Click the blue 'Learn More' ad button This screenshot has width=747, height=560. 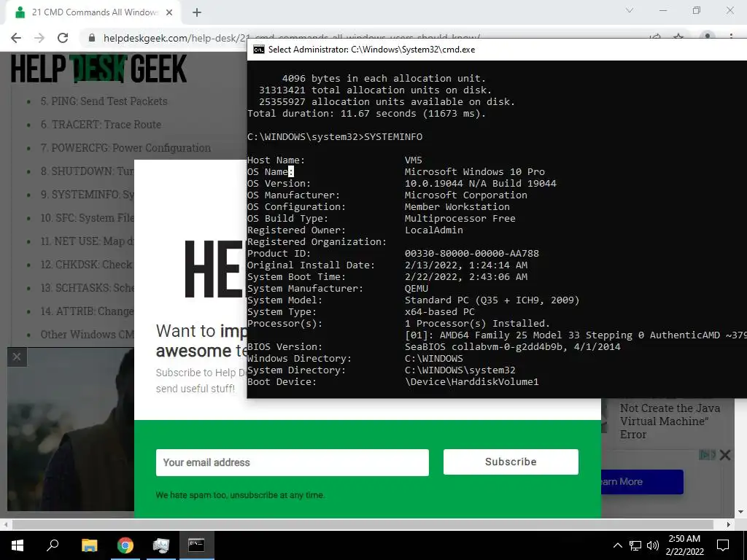pyautogui.click(x=642, y=481)
